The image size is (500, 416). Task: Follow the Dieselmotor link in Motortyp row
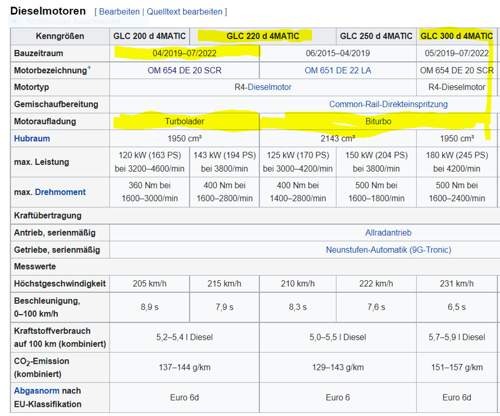269,87
